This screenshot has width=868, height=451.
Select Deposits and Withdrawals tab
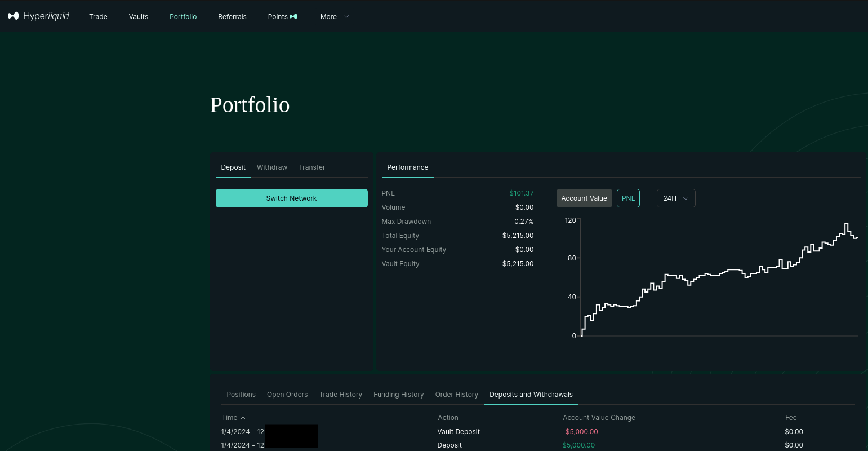pyautogui.click(x=531, y=395)
